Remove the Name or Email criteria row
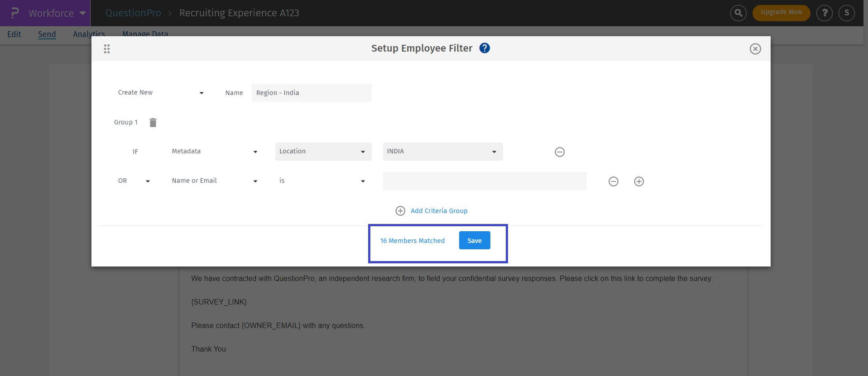 click(614, 181)
